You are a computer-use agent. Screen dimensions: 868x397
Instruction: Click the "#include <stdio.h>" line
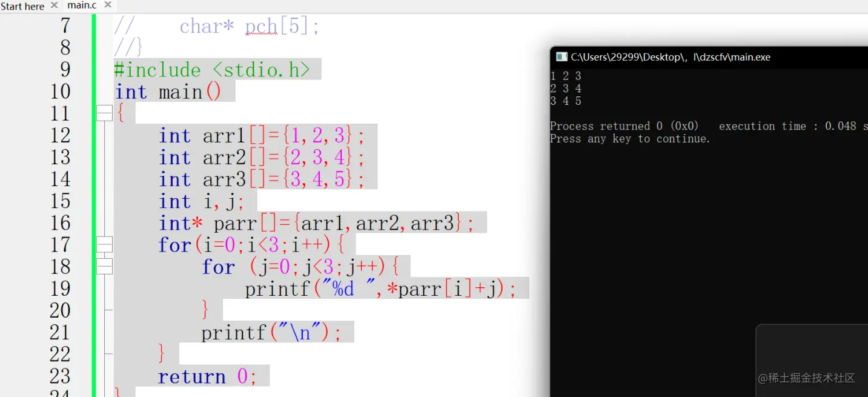coord(212,70)
